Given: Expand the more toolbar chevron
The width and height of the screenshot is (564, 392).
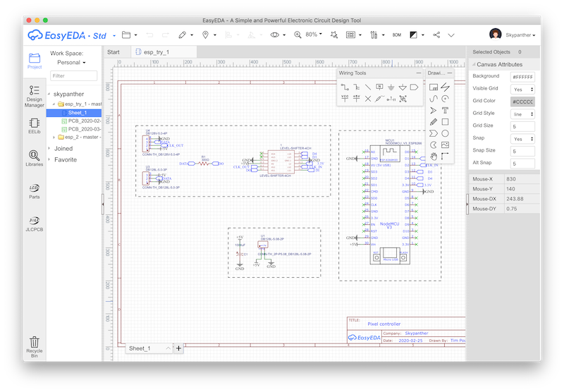Looking at the screenshot, I should click(x=451, y=35).
